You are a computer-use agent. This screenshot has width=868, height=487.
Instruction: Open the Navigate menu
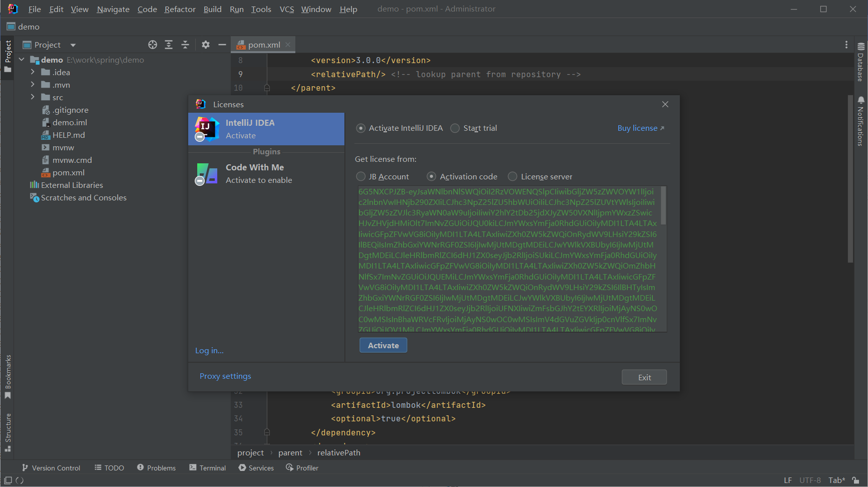113,9
